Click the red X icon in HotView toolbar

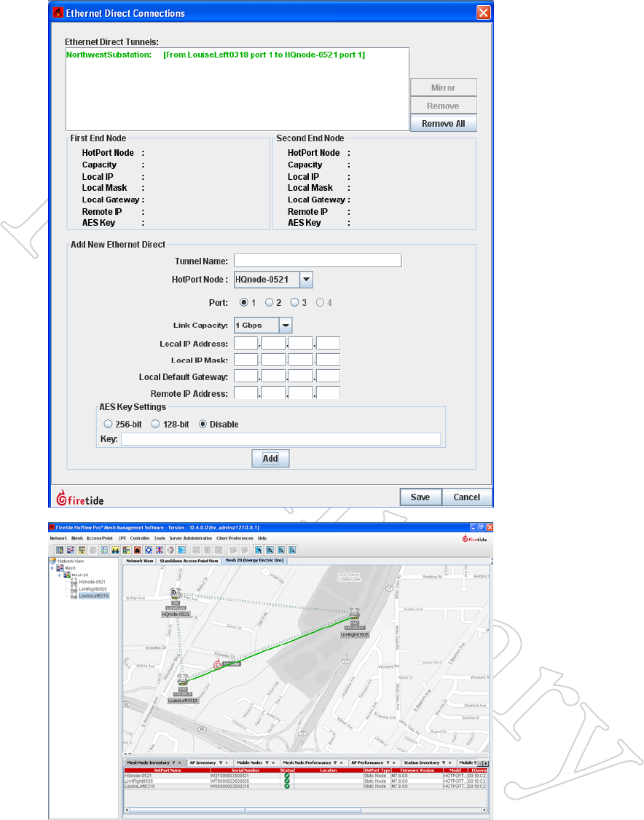[x=160, y=550]
